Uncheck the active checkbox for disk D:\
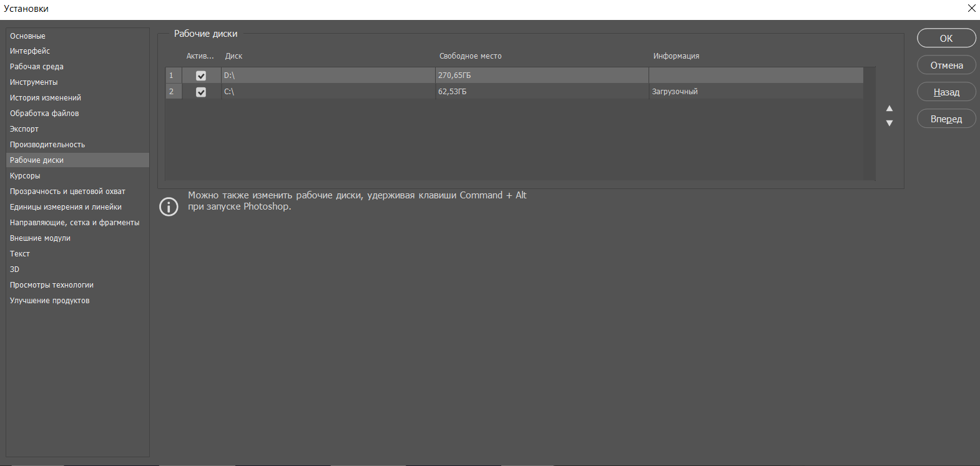The image size is (980, 466). point(201,75)
